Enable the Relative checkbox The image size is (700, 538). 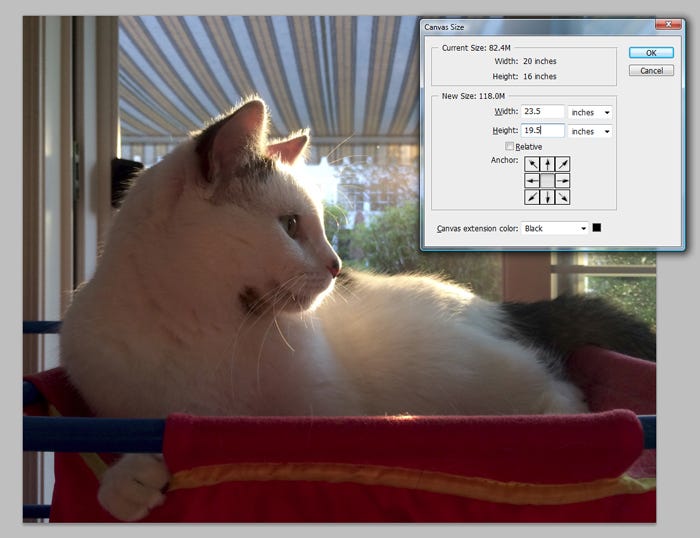pos(509,146)
